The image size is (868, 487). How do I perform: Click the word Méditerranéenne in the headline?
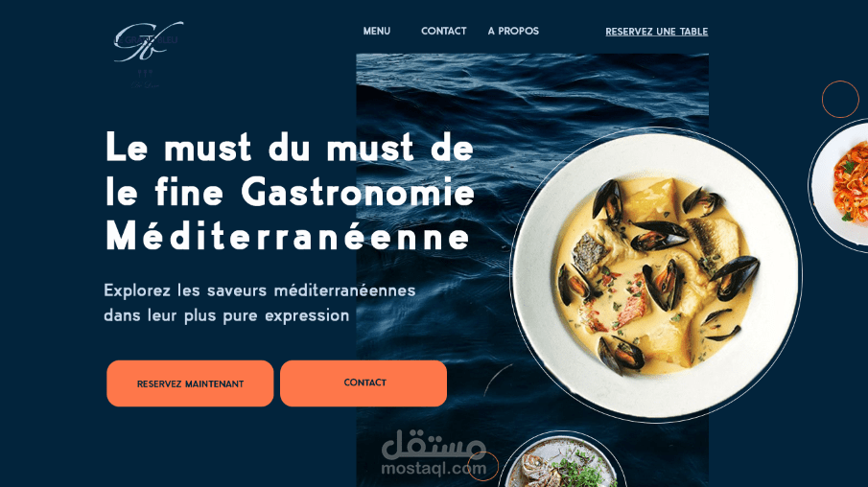pyautogui.click(x=288, y=236)
